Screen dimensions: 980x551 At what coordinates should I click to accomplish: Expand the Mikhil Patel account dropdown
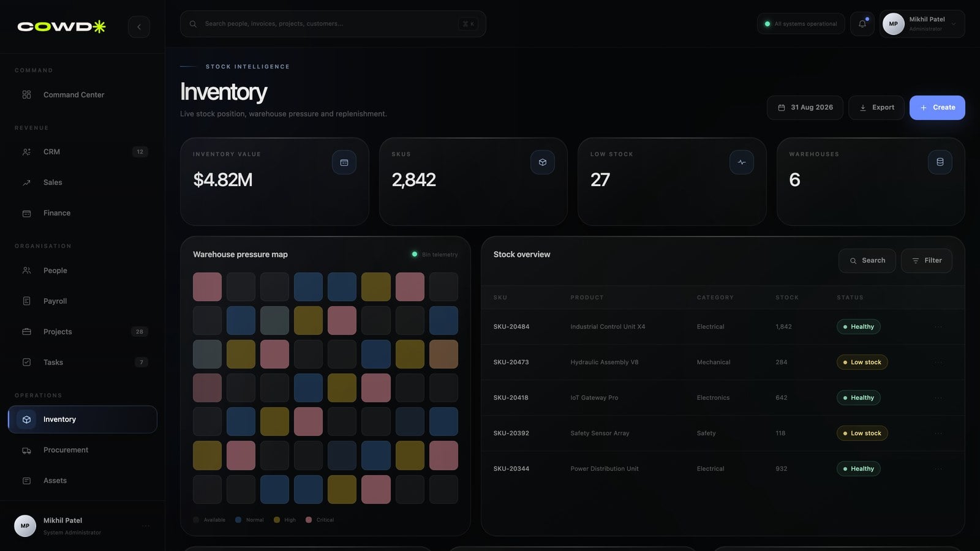922,24
